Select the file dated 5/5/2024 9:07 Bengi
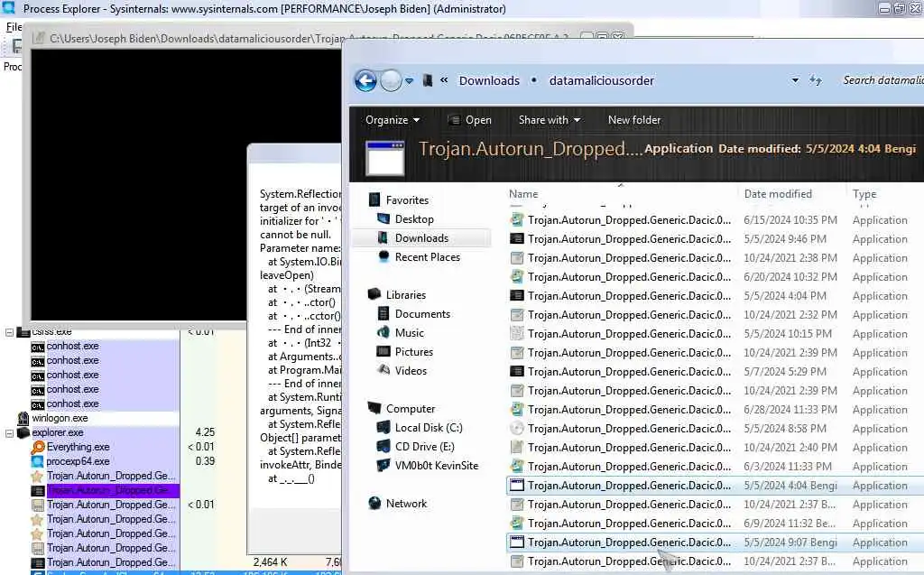Viewport: 924px width, 575px height. point(715,542)
